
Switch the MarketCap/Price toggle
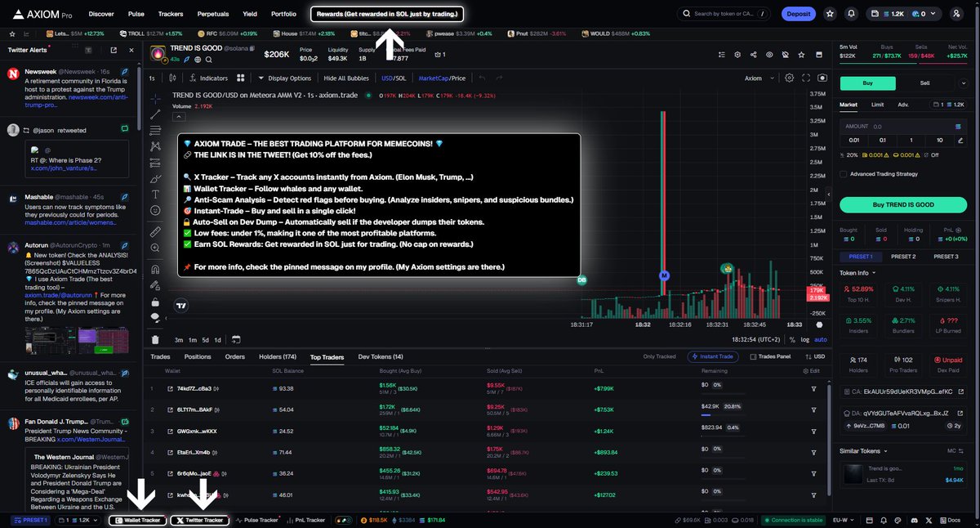(x=442, y=78)
